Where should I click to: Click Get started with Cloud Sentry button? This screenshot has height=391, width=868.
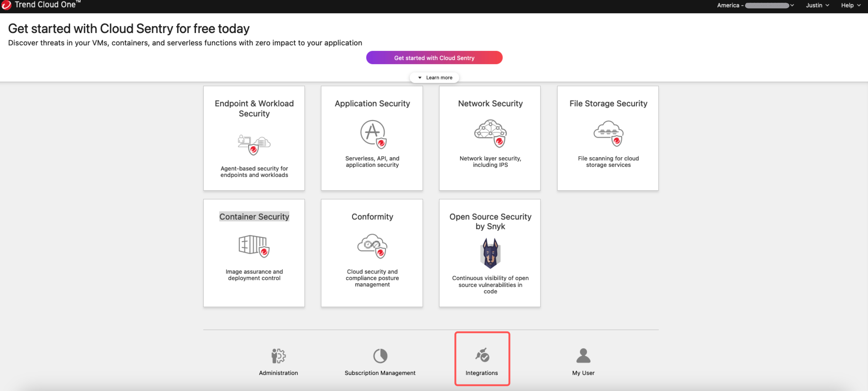coord(434,58)
